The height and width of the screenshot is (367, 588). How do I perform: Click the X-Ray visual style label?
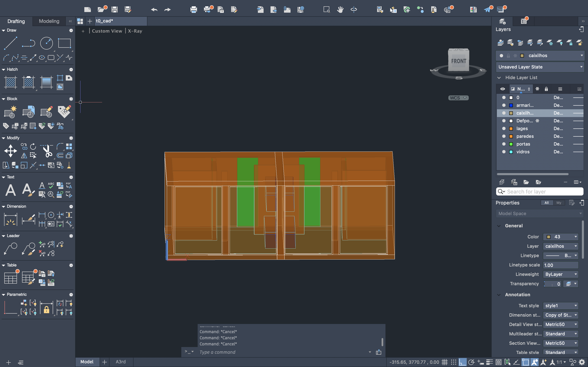135,31
